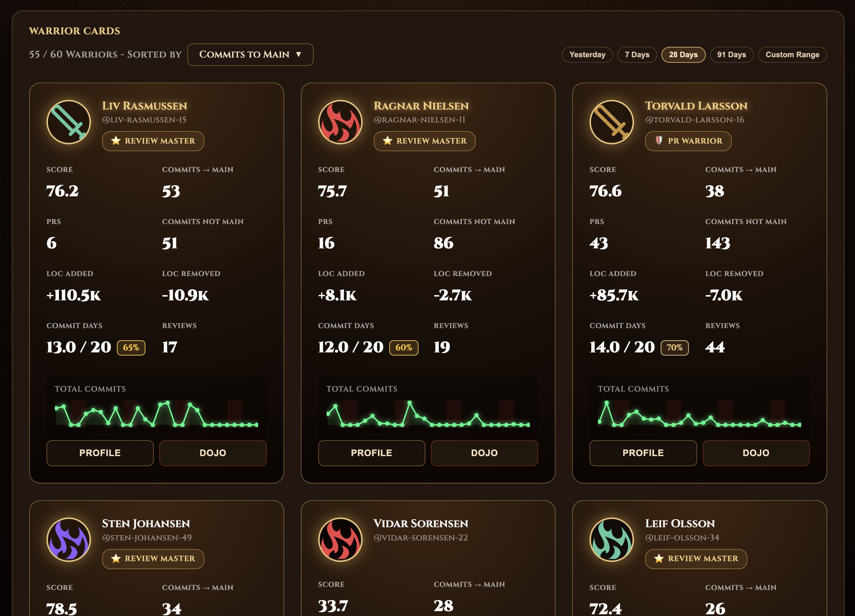Click Sten Johansen's purple flame avatar
Screen dimensions: 855x616
coord(69,539)
